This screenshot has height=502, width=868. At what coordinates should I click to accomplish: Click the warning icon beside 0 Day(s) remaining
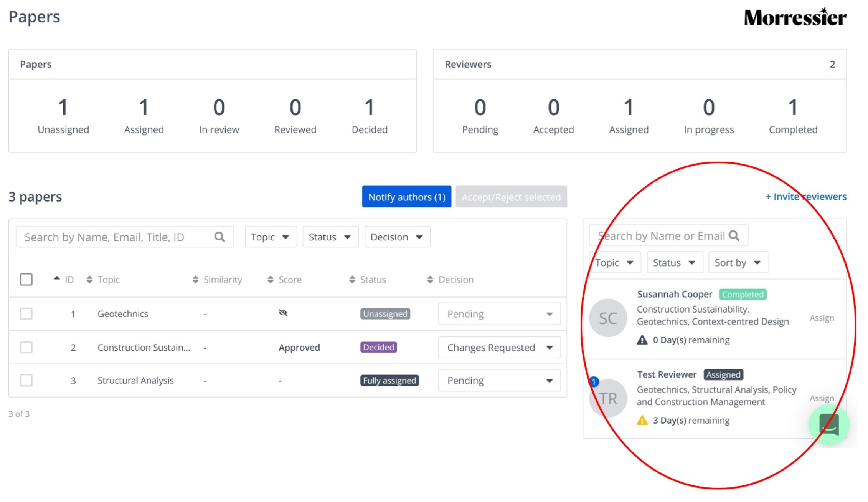pos(642,340)
